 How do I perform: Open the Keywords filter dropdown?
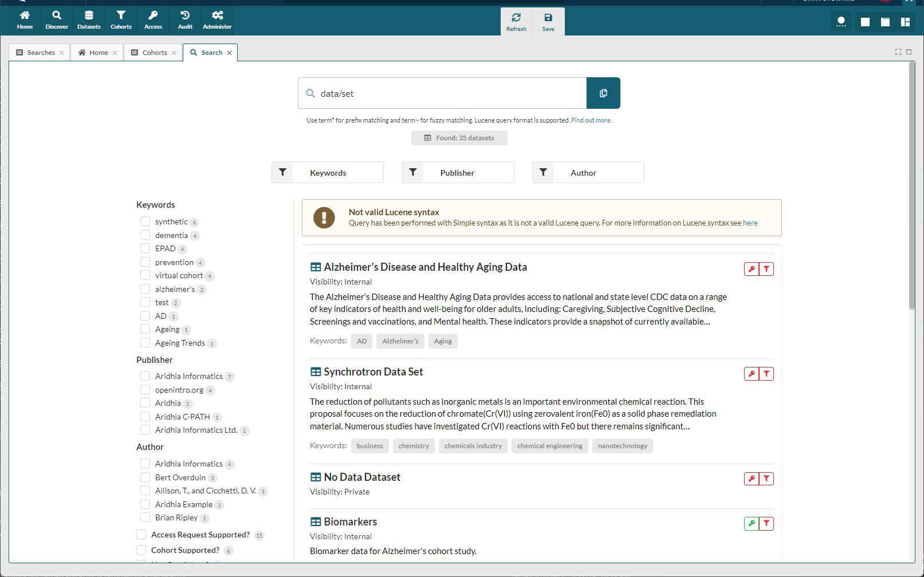[x=327, y=172]
